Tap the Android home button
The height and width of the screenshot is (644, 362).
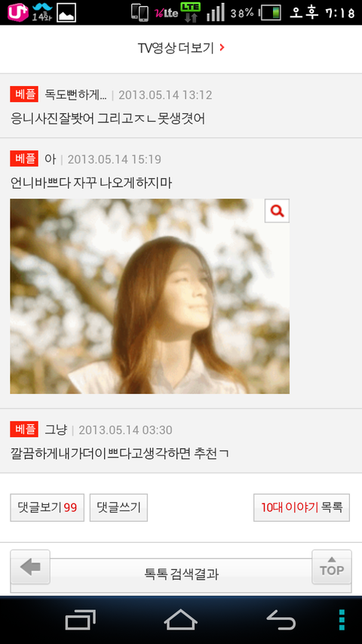click(x=180, y=620)
